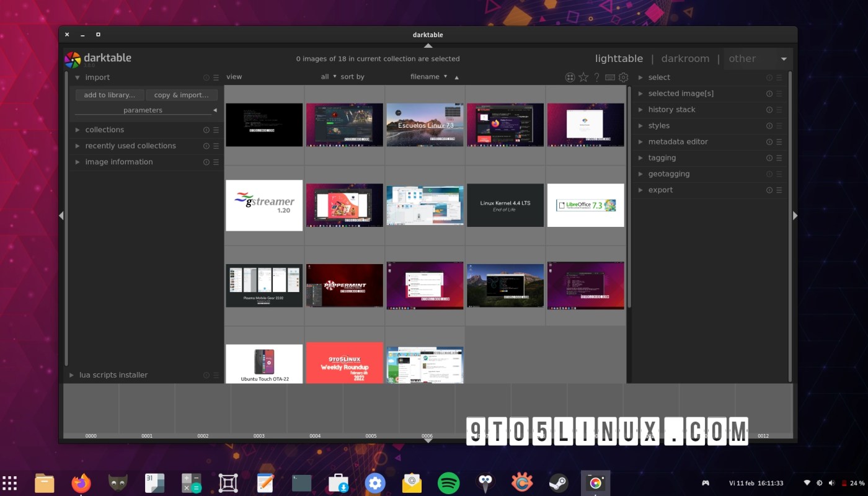Click the help question mark icon
Image resolution: width=868 pixels, height=496 pixels.
(x=596, y=77)
